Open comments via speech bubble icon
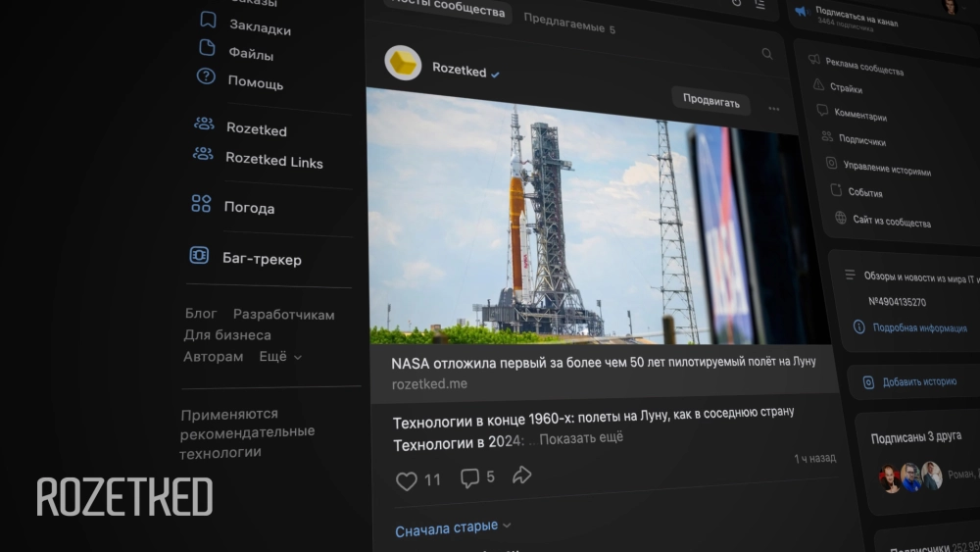Viewport: 980px width, 552px height. pos(469,478)
